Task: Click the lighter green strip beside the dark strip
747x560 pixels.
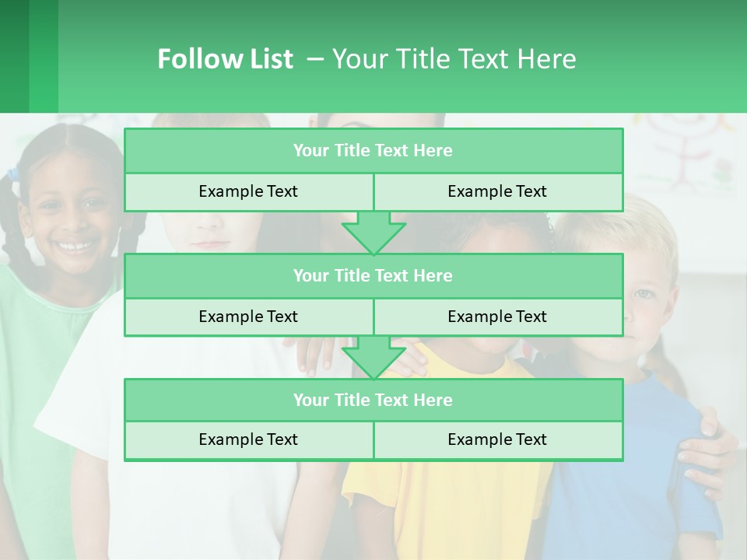Action: point(44,56)
